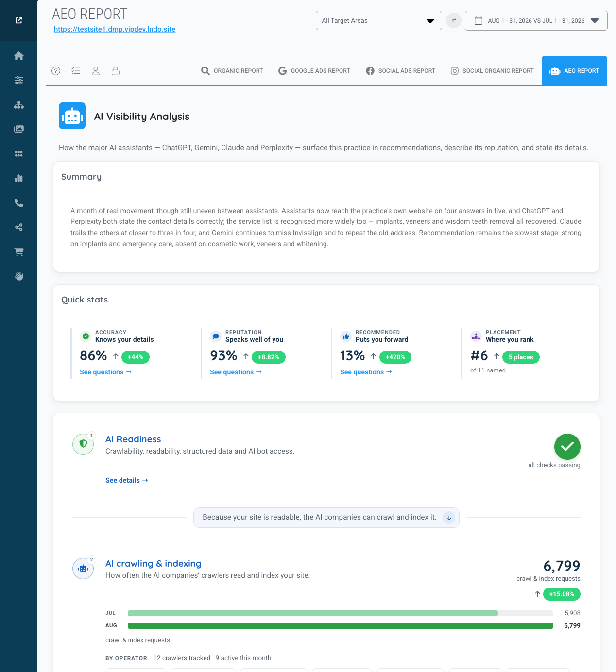Screen dimensions: 616x672
Task: Open the external link icon in sidebar
Action: (x=19, y=20)
